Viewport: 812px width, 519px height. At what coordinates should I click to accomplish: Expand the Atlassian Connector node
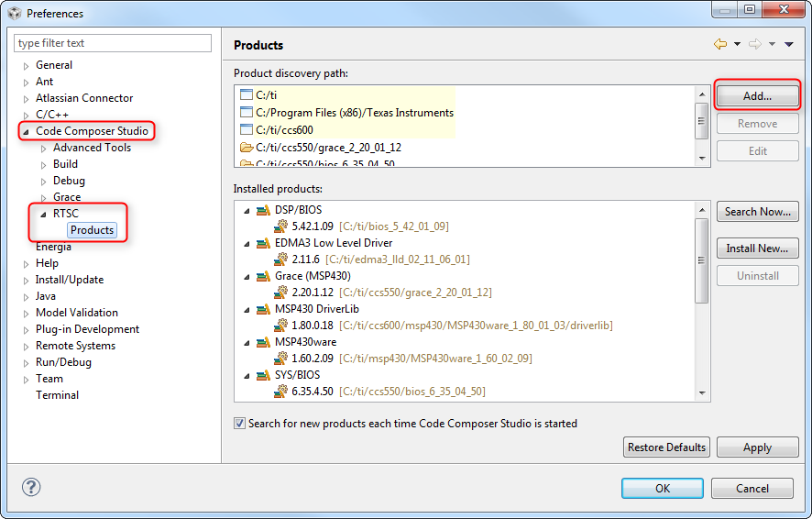point(26,99)
